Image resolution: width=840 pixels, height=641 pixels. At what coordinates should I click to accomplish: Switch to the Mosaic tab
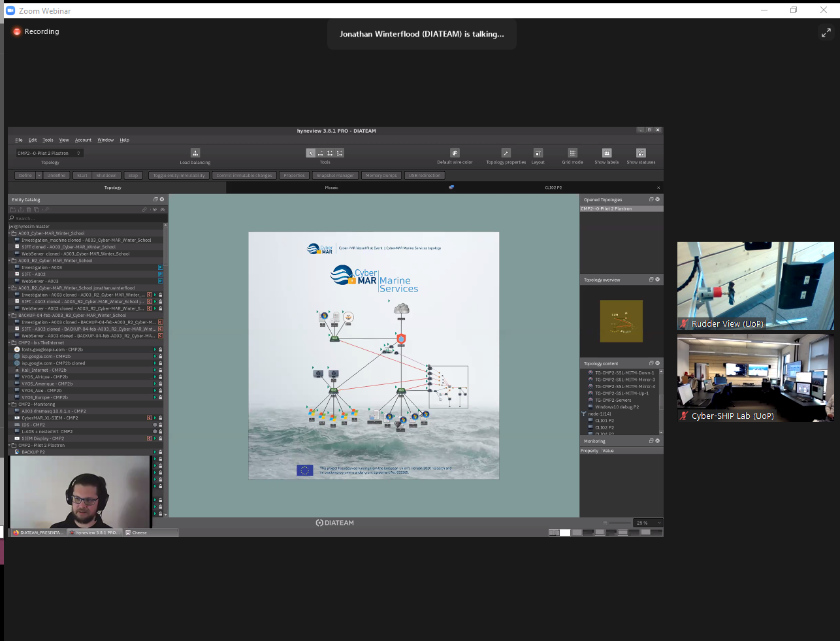[x=331, y=188]
